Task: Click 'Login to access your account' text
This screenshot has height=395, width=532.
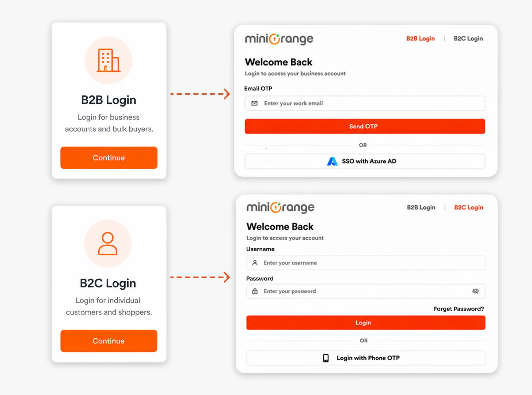Action: pos(285,238)
